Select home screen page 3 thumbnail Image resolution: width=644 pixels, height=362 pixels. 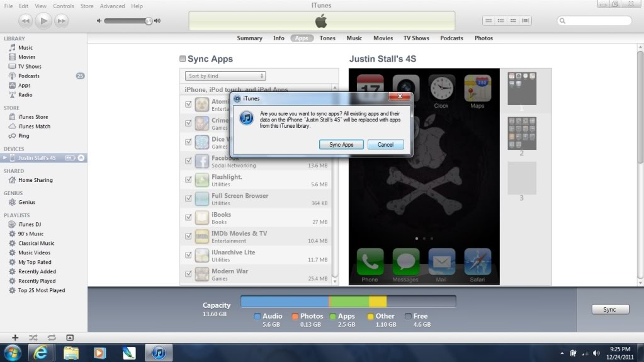(x=522, y=178)
